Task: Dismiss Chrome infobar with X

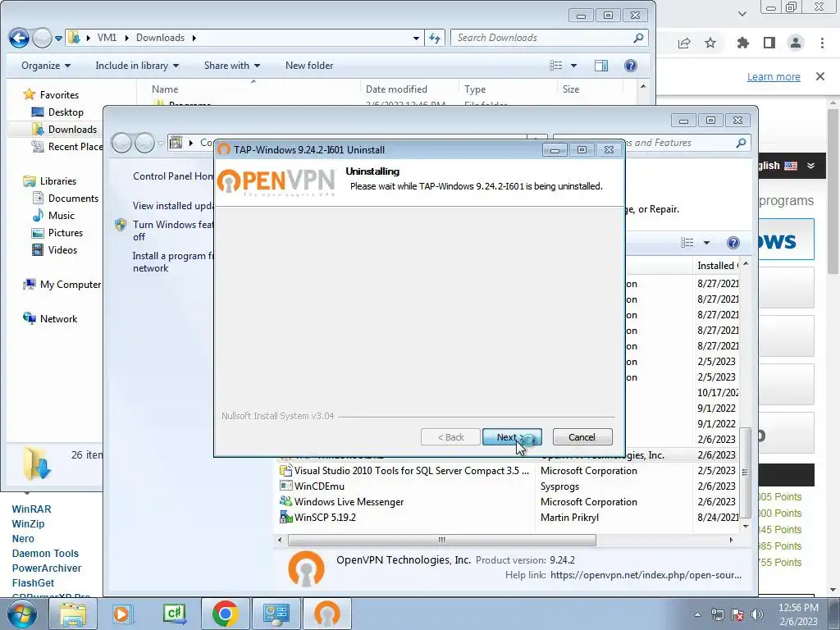Action: coord(820,76)
